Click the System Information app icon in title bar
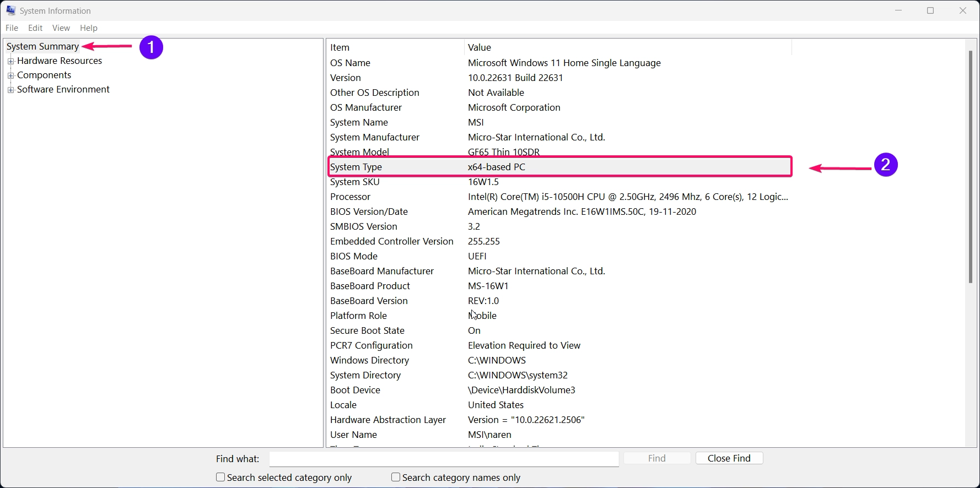 [11, 10]
